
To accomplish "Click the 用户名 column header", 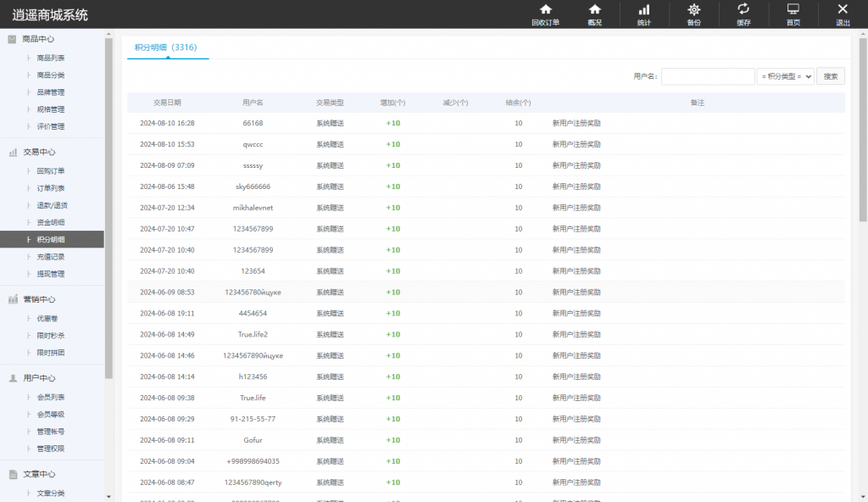I will pyautogui.click(x=253, y=103).
